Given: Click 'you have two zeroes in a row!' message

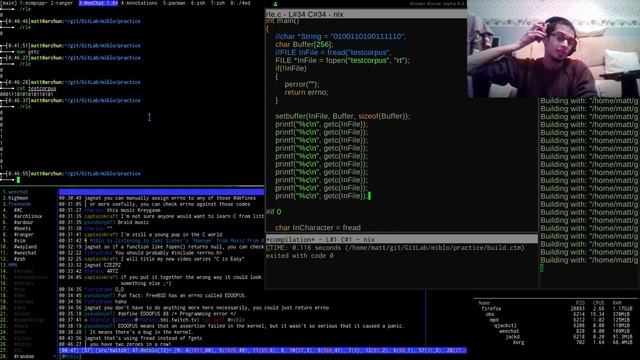Looking at the screenshot, I should coord(131,344).
